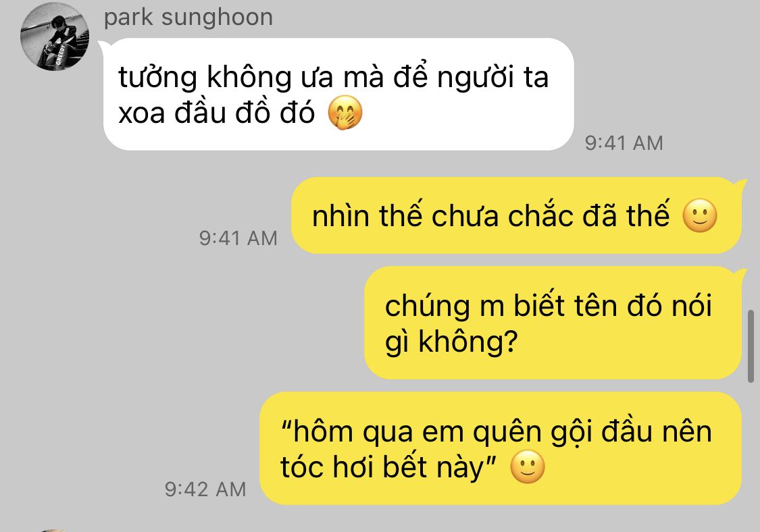The width and height of the screenshot is (760, 532).
Task: Tap the smiley emoji after 'đã thế'
Action: [x=699, y=215]
